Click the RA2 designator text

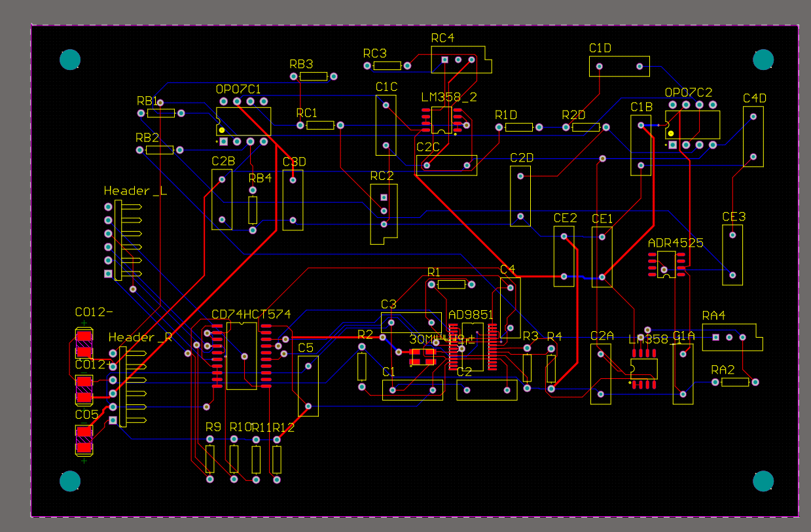coord(723,370)
